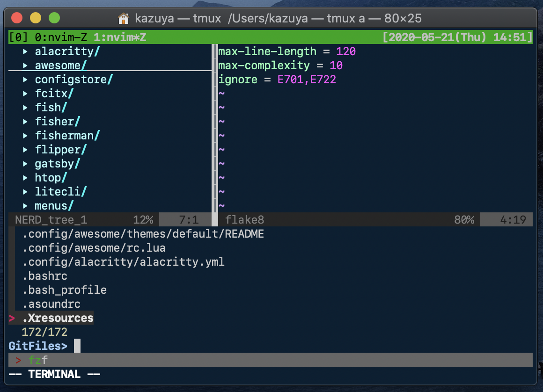543x392 pixels.
Task: Select the fisher/ directory name
Action: 58,122
